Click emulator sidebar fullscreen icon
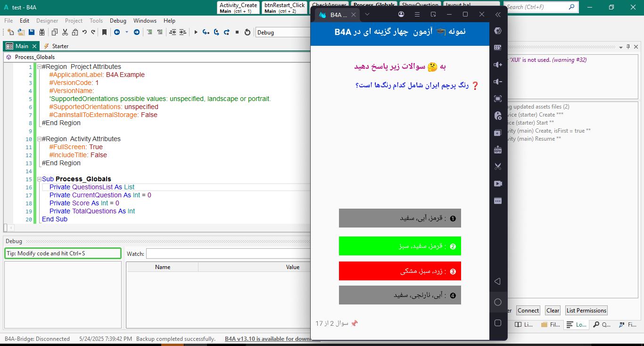 (x=498, y=99)
